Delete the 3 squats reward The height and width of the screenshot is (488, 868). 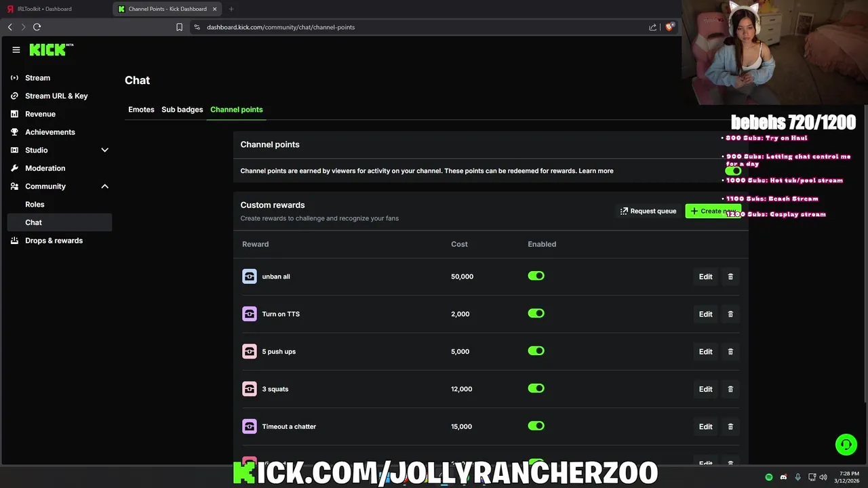[x=730, y=389]
